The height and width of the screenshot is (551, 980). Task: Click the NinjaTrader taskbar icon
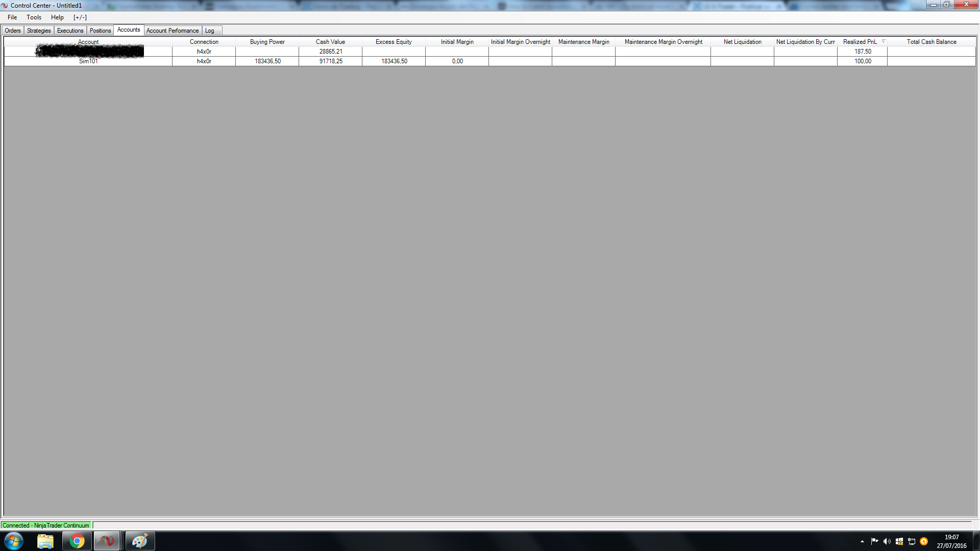(x=107, y=541)
